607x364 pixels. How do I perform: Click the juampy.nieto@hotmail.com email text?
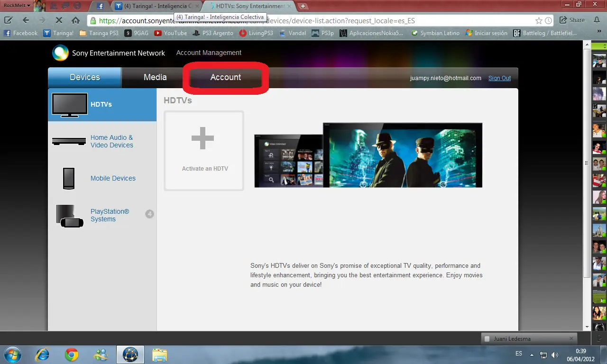446,78
